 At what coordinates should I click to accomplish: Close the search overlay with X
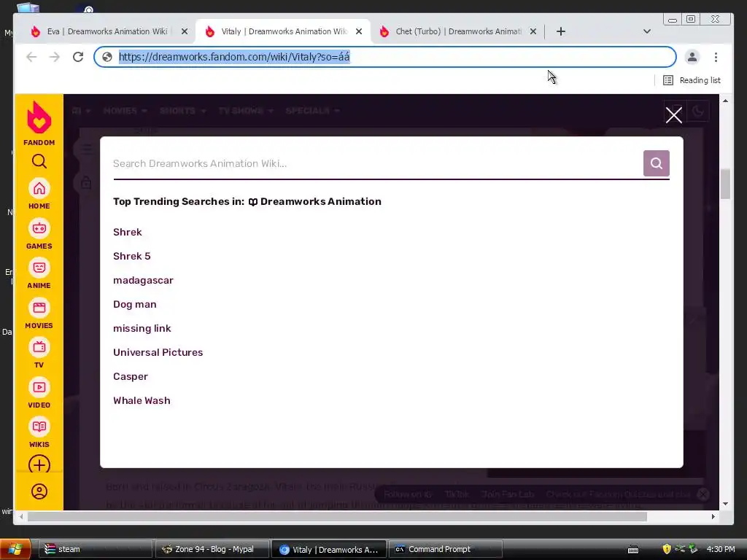point(673,114)
